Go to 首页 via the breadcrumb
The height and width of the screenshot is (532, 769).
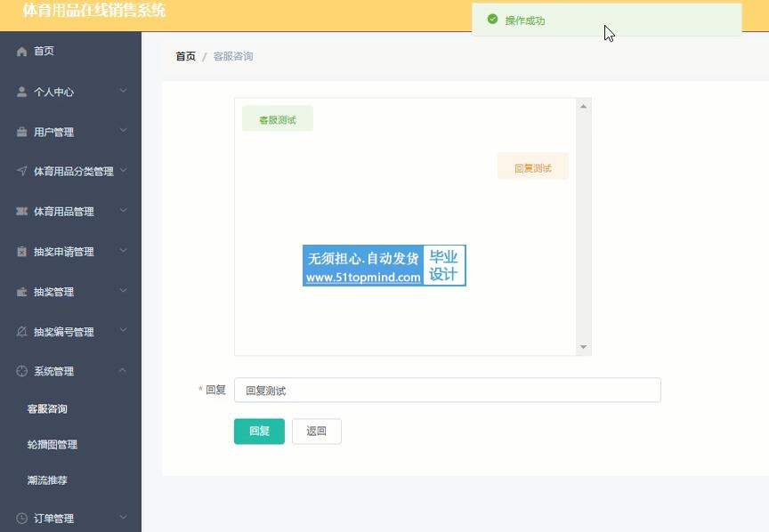tap(185, 56)
